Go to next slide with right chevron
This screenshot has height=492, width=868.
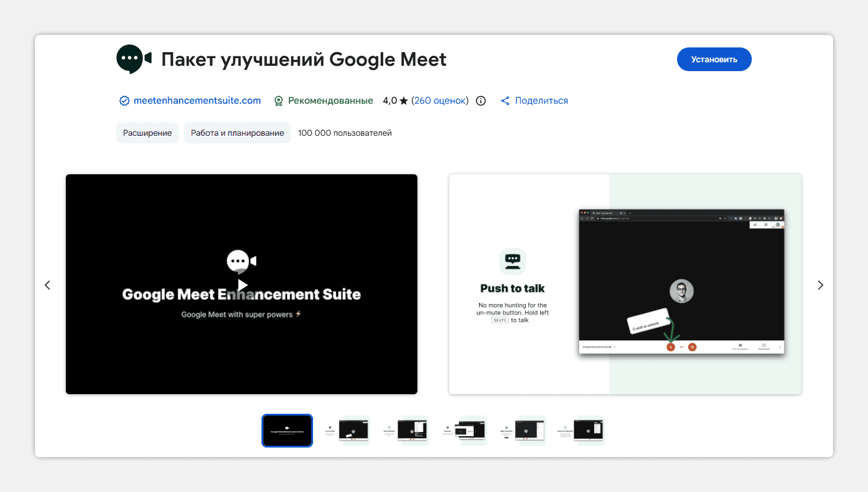[x=821, y=285]
